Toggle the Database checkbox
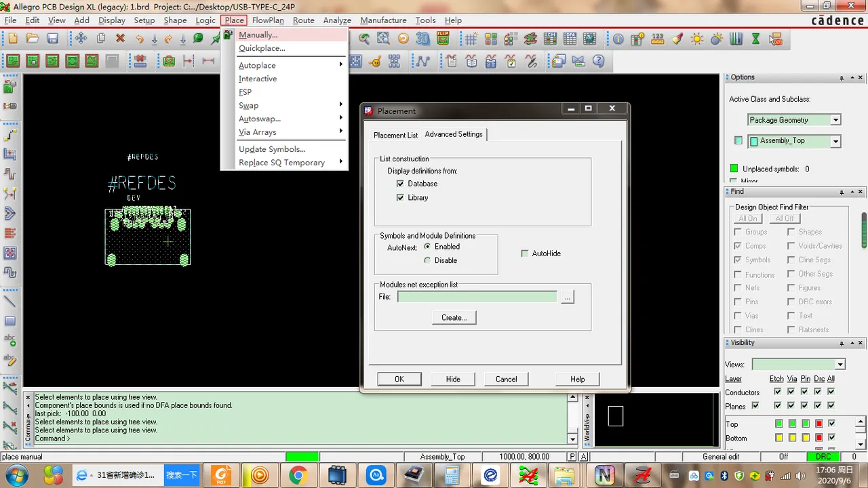 400,184
